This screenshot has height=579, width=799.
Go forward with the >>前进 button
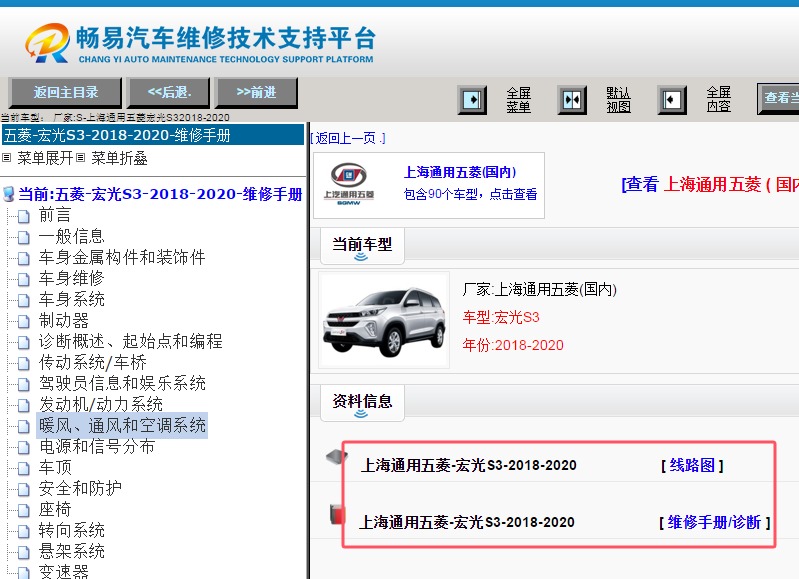point(256,92)
